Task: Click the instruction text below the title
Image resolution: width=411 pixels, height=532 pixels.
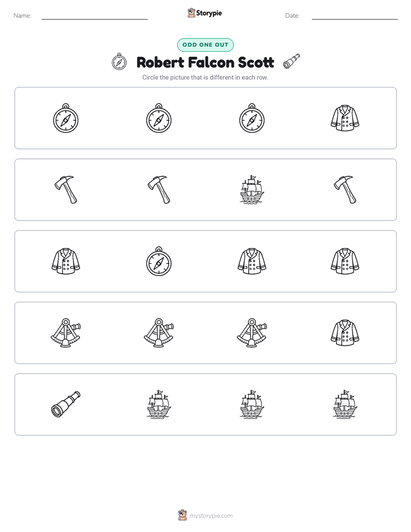Action: [205, 77]
